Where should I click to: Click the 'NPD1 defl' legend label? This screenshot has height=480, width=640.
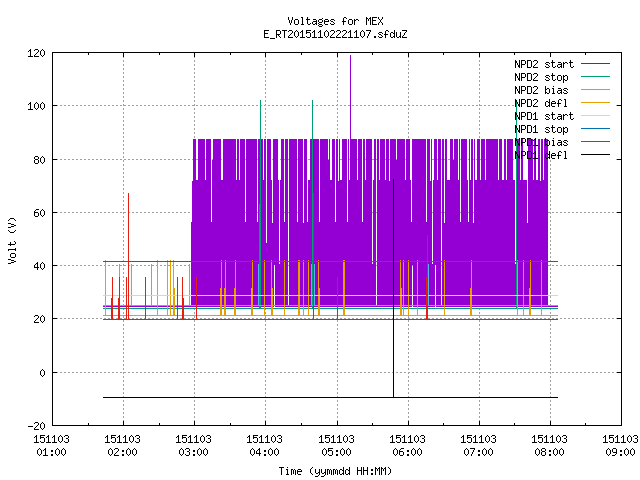[x=541, y=156]
